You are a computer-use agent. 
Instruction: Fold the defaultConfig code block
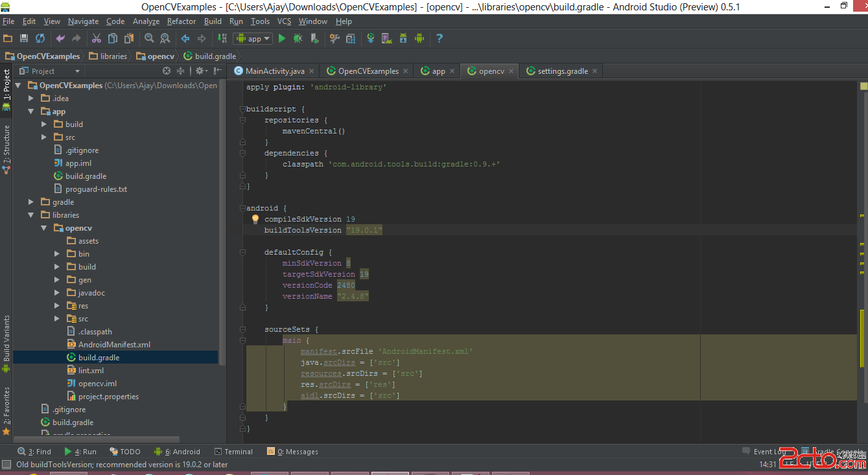(x=242, y=252)
